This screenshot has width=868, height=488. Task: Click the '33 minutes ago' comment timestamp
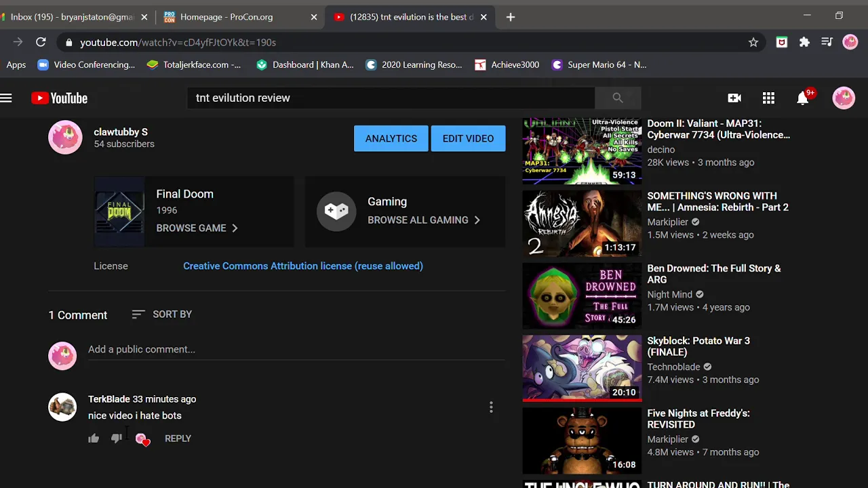[164, 399]
